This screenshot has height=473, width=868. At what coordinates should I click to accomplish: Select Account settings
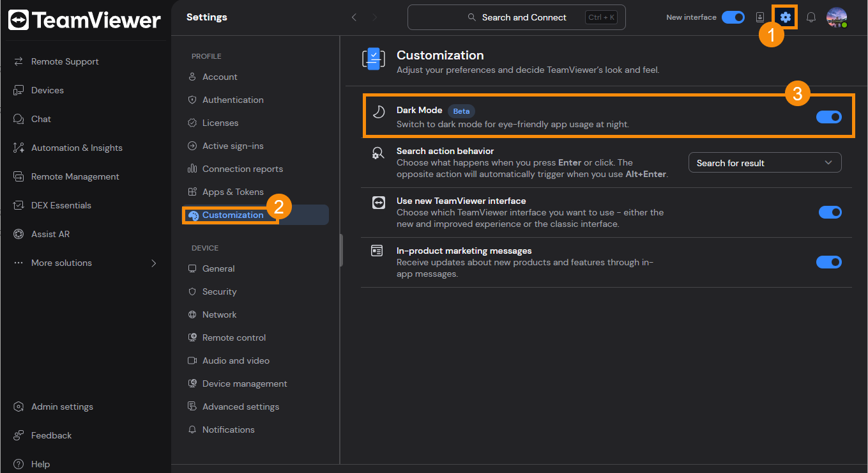pyautogui.click(x=220, y=77)
